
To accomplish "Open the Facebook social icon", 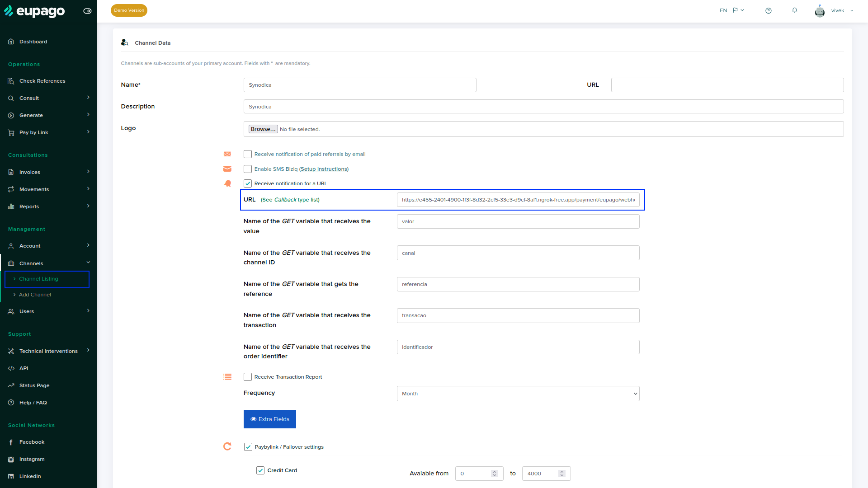I will click(11, 442).
